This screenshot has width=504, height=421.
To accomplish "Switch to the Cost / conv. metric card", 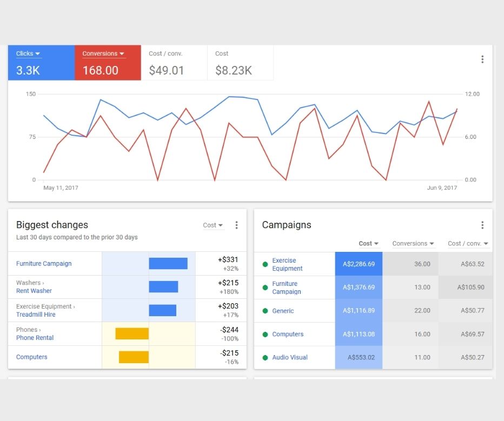I will pyautogui.click(x=174, y=62).
